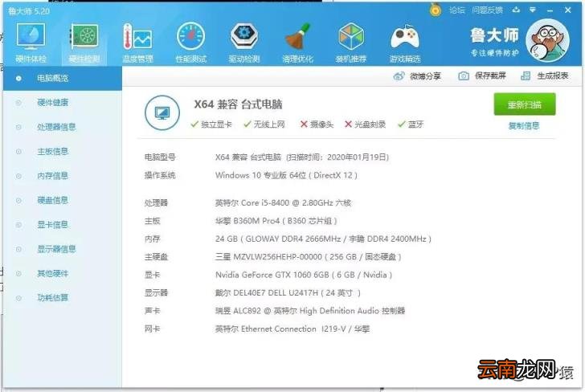585x392 pixels.
Task: Click the skin icon next to 问题反馈
Action: (x=516, y=10)
